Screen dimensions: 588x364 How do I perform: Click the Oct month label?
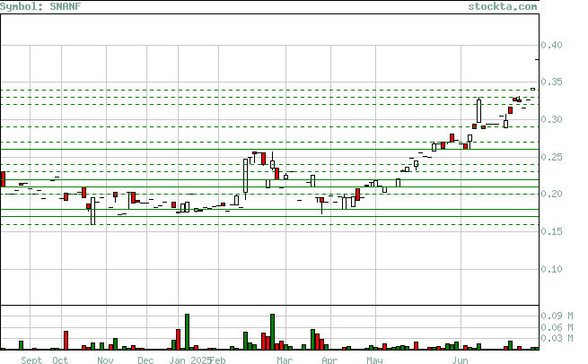point(60,360)
